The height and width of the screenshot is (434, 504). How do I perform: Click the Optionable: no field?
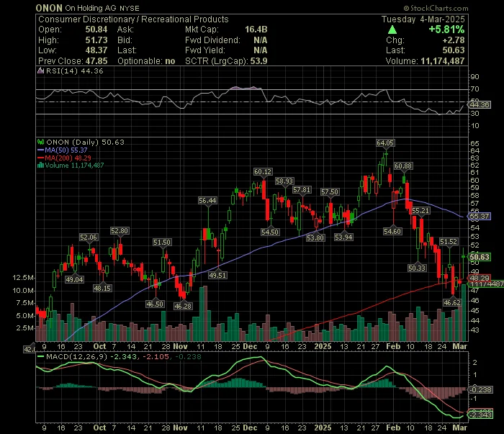click(146, 61)
